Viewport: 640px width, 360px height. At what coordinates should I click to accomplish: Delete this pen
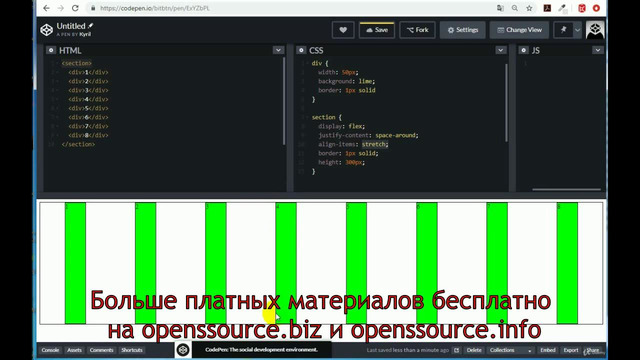point(474,350)
